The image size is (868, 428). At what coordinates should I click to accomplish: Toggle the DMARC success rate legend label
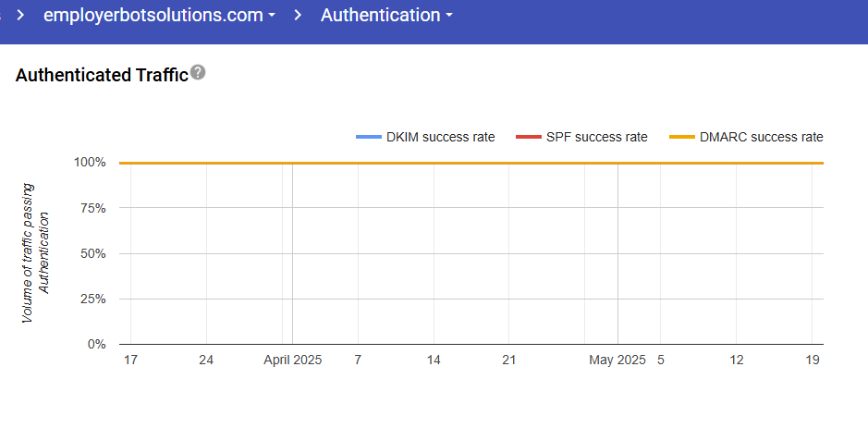tap(761, 137)
